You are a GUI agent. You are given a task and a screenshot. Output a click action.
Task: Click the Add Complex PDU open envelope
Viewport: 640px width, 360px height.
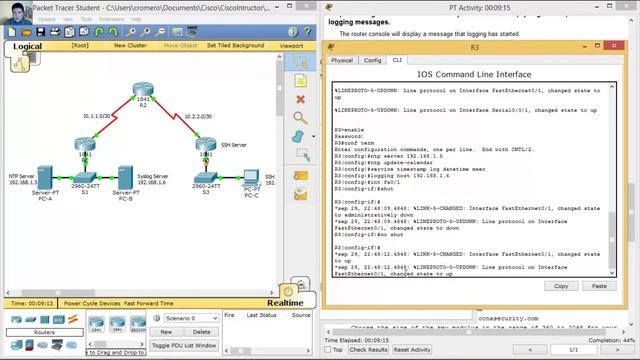pyautogui.click(x=300, y=195)
